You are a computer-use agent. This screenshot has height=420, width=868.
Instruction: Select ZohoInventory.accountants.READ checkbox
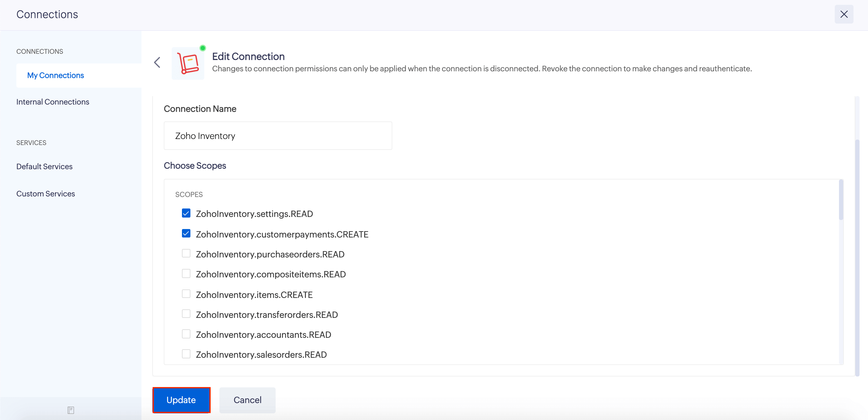(x=186, y=334)
